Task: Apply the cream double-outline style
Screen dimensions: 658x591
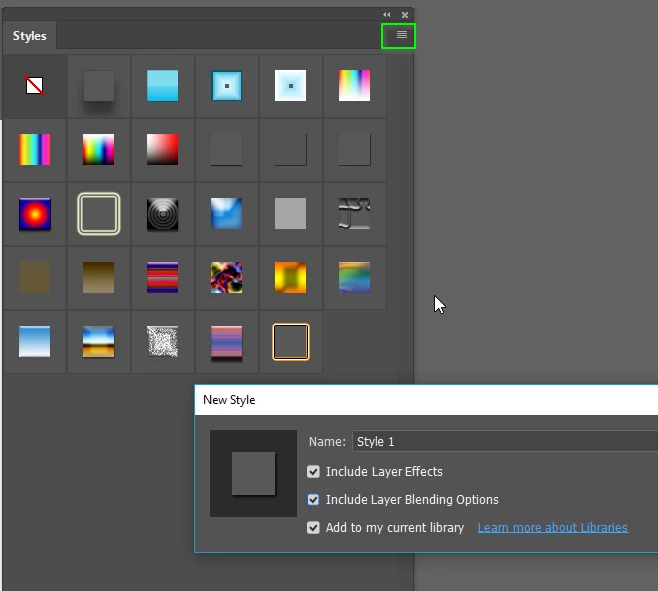Action: point(99,214)
